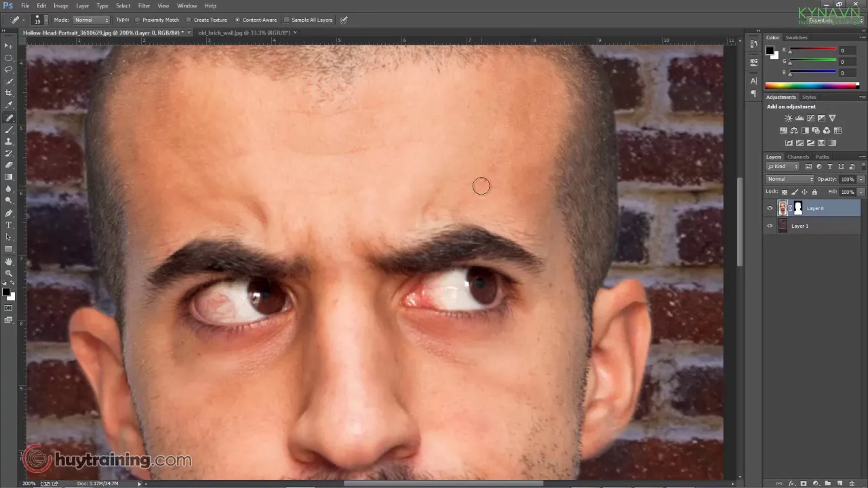Select the Brush tool
The height and width of the screenshot is (488, 868).
point(9,129)
